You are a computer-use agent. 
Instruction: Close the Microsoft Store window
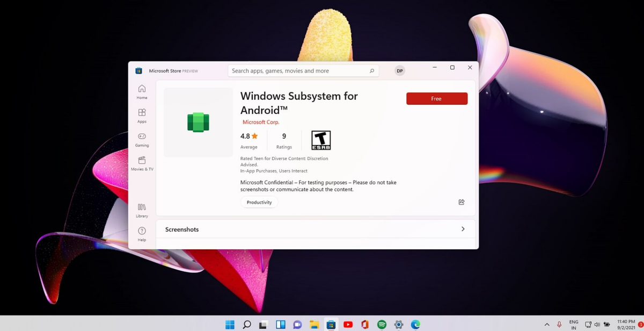(x=470, y=68)
